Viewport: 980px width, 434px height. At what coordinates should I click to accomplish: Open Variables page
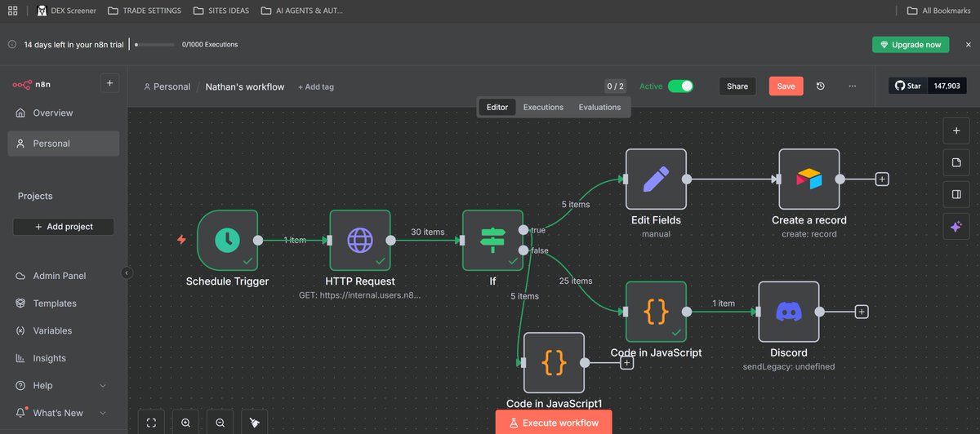pyautogui.click(x=64, y=330)
